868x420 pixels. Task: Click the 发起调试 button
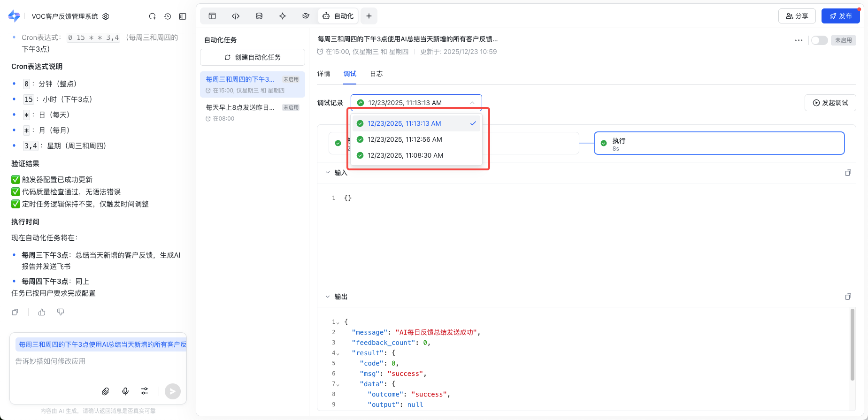pyautogui.click(x=830, y=103)
